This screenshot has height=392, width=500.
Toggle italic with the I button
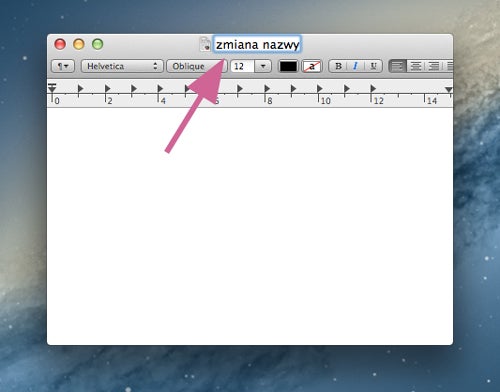coord(355,66)
